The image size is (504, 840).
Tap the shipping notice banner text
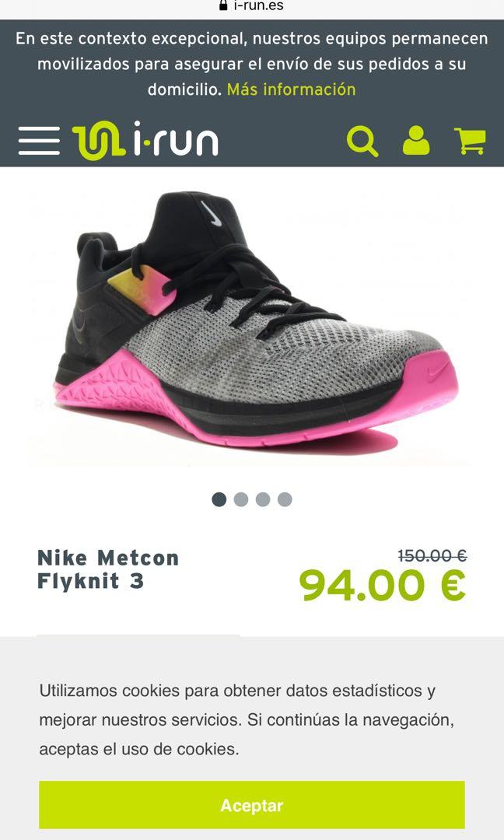tap(252, 64)
